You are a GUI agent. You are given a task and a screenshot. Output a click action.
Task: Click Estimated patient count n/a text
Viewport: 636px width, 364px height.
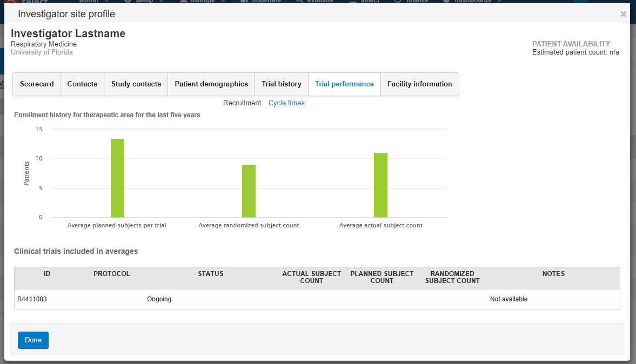[x=575, y=52]
